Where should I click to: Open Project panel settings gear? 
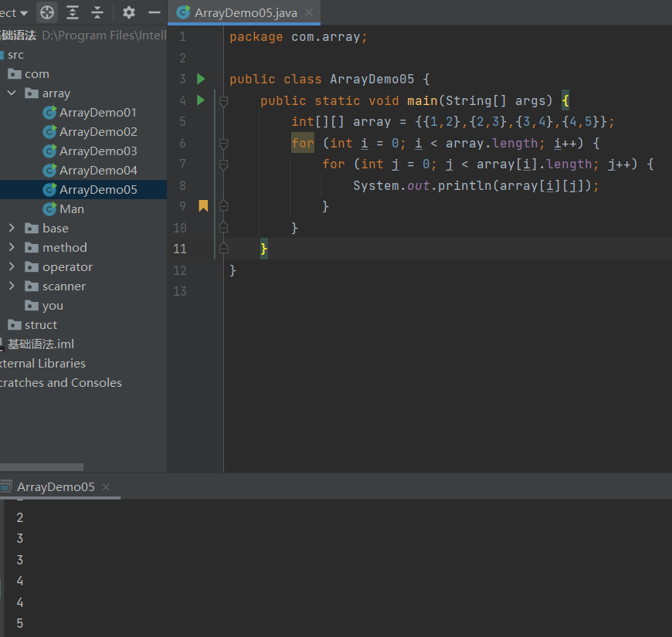pos(129,12)
